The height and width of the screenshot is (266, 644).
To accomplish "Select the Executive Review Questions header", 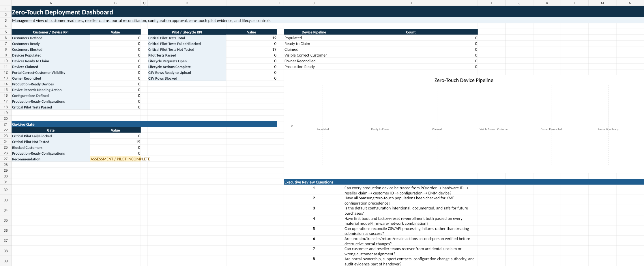I will click(309, 182).
